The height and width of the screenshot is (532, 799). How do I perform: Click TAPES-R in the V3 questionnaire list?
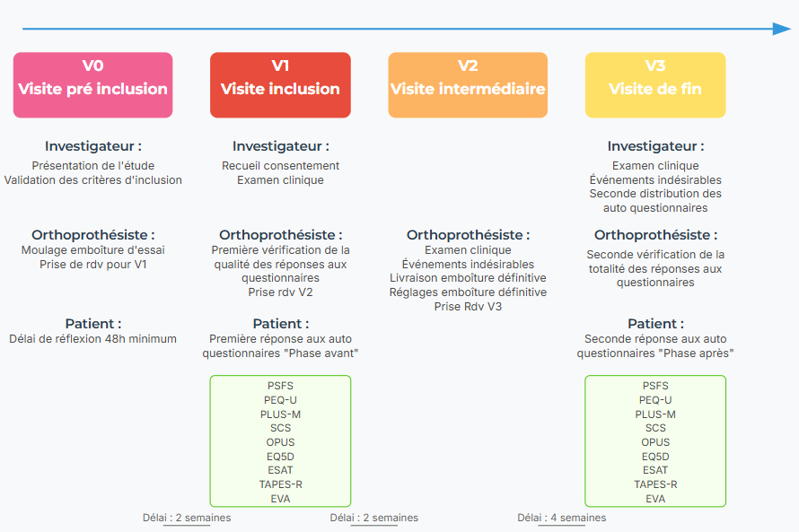coord(655,484)
